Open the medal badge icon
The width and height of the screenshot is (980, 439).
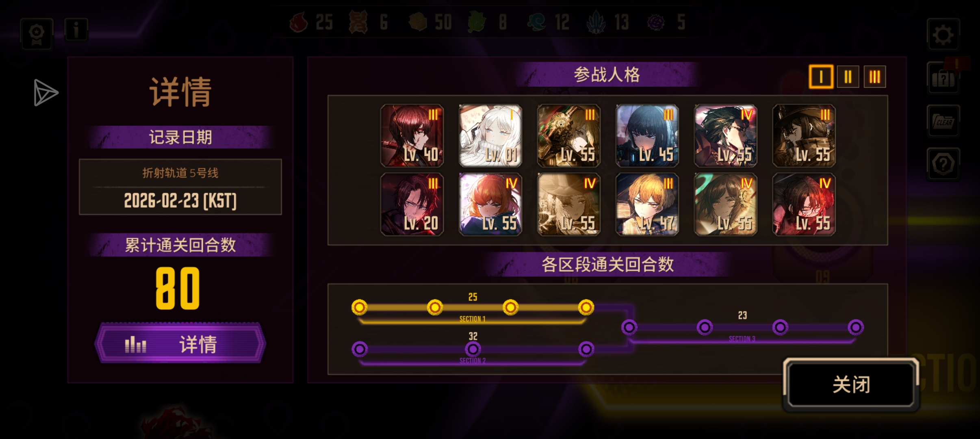click(x=37, y=34)
